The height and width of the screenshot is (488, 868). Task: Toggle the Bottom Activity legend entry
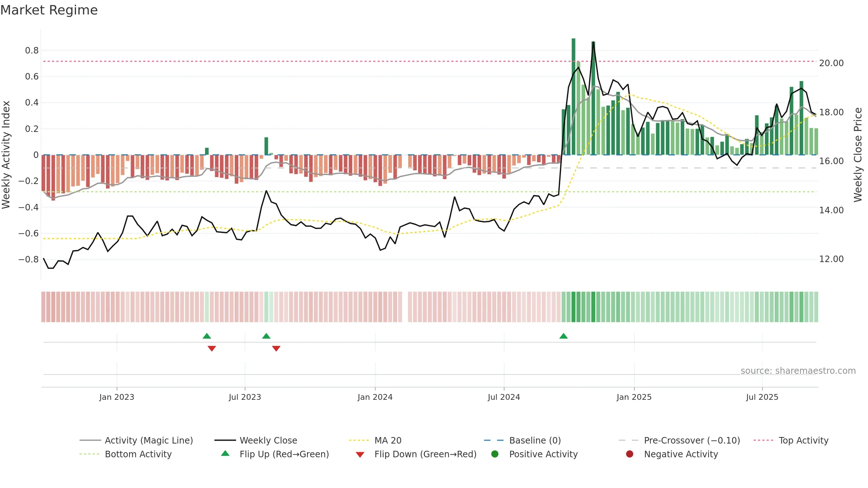coord(125,454)
